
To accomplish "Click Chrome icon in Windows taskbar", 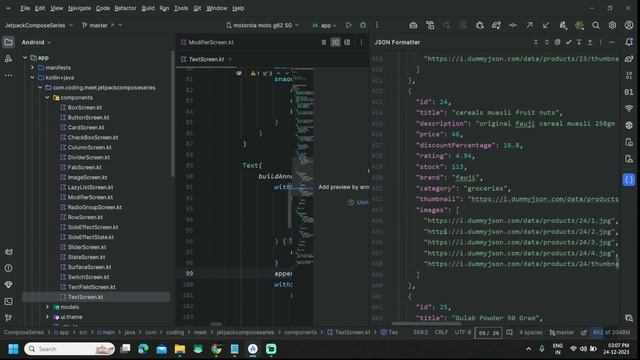I will click(x=216, y=349).
